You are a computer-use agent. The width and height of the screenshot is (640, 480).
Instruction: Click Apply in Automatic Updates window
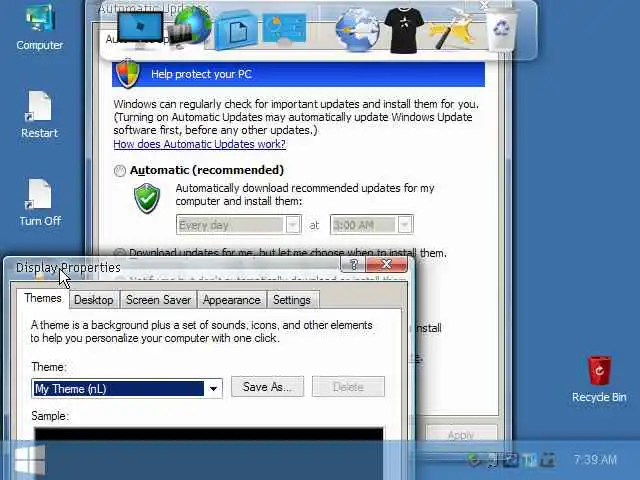[x=461, y=434]
